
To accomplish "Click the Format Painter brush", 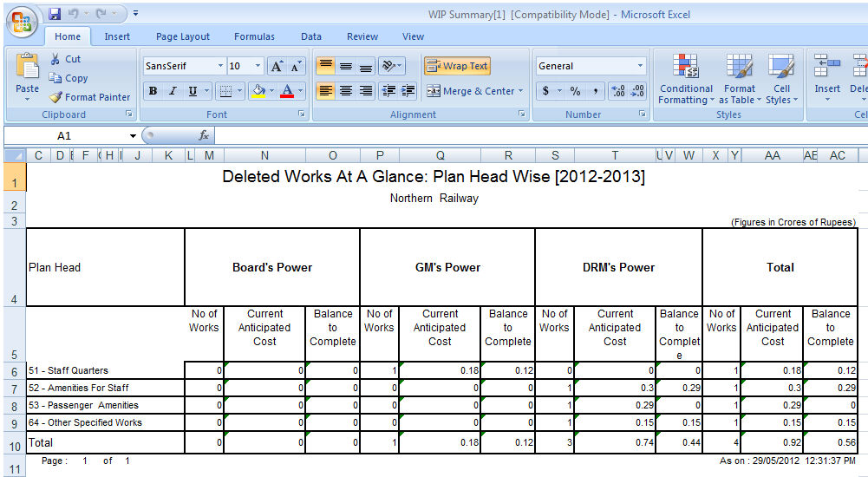I will pos(56,97).
